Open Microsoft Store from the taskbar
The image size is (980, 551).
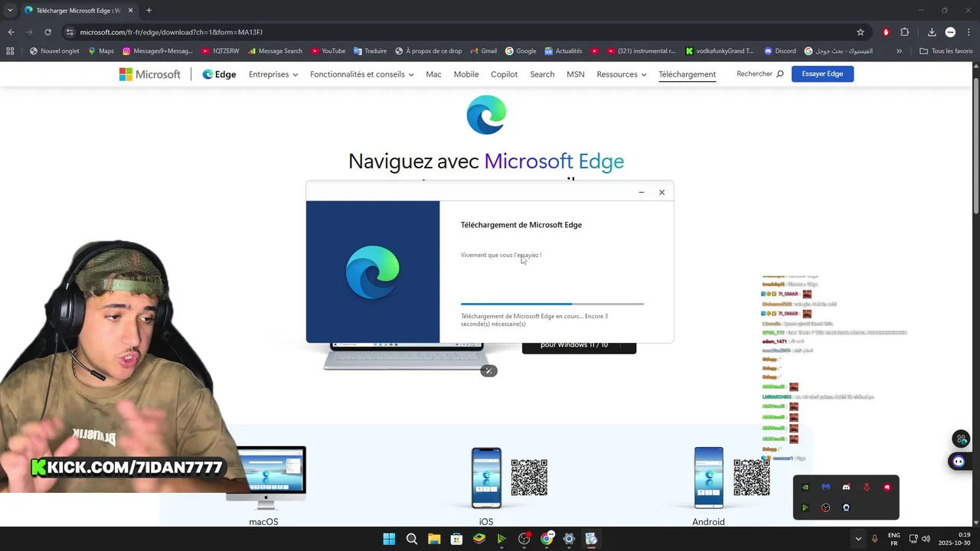[x=456, y=539]
